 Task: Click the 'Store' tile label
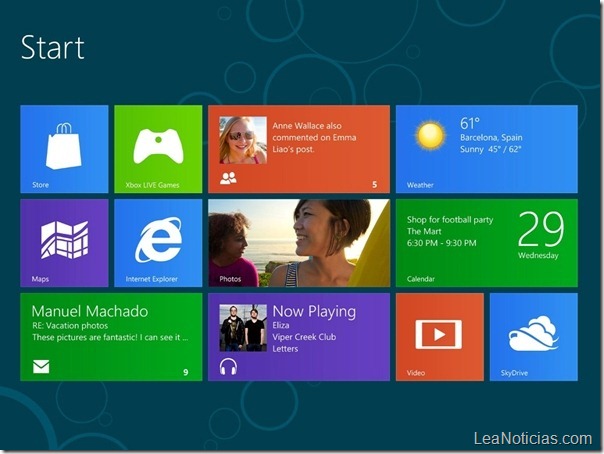[x=40, y=185]
